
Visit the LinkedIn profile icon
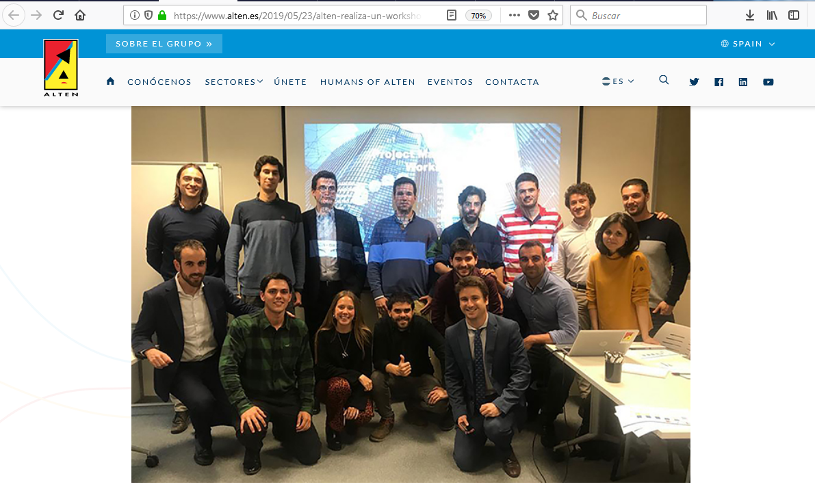point(743,82)
